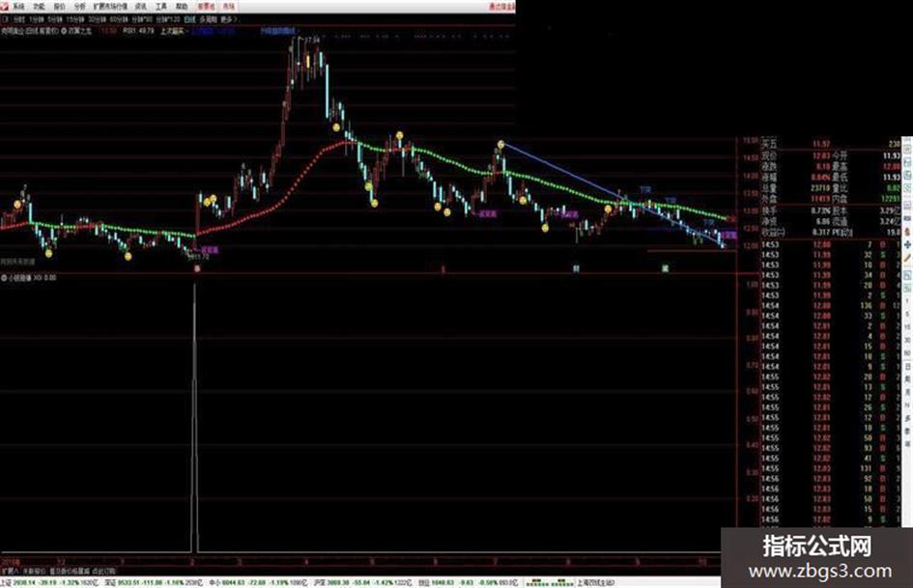Click the 深证 index in status bar
Image resolution: width=913 pixels, height=588 pixels.
(x=154, y=582)
